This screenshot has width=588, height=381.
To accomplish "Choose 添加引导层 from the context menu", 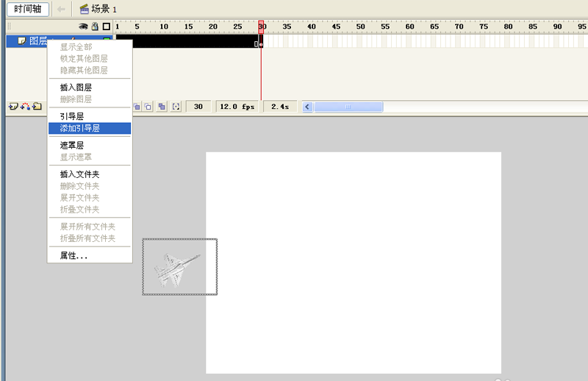I will pyautogui.click(x=90, y=129).
